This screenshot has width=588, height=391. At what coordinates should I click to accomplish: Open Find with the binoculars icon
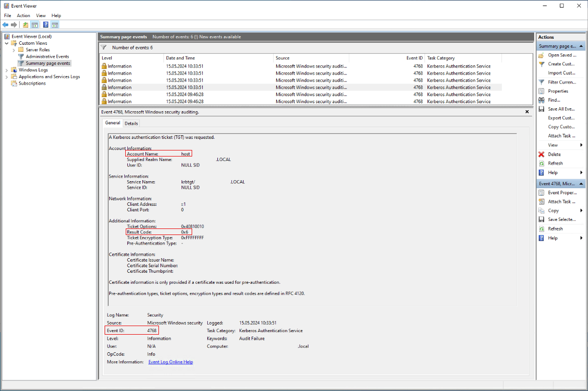click(x=541, y=100)
